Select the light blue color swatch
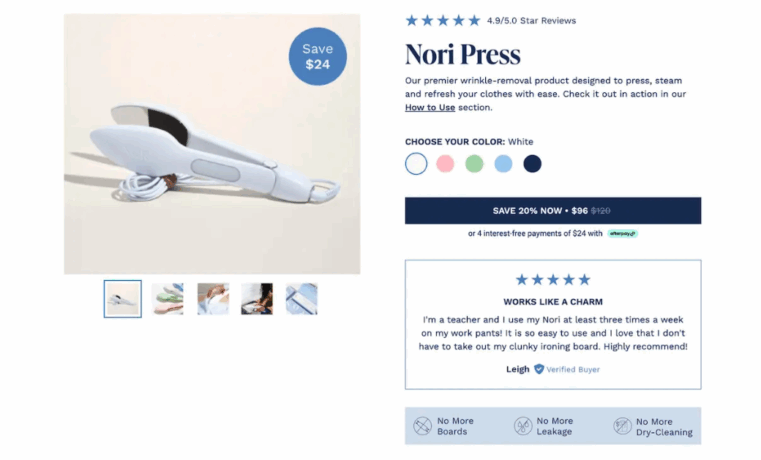The image size is (761, 460). (503, 164)
